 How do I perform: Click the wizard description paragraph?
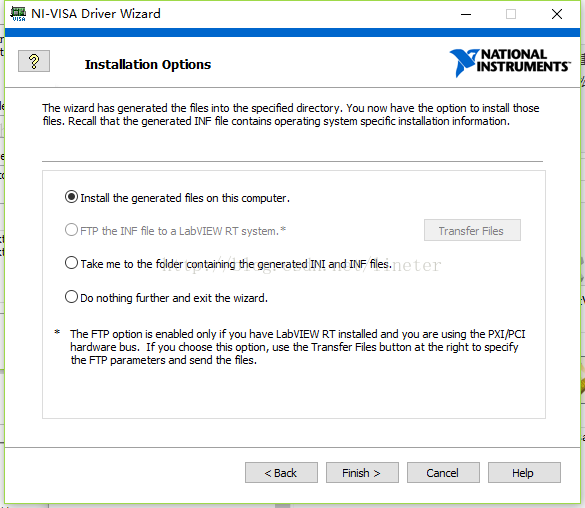pos(291,115)
